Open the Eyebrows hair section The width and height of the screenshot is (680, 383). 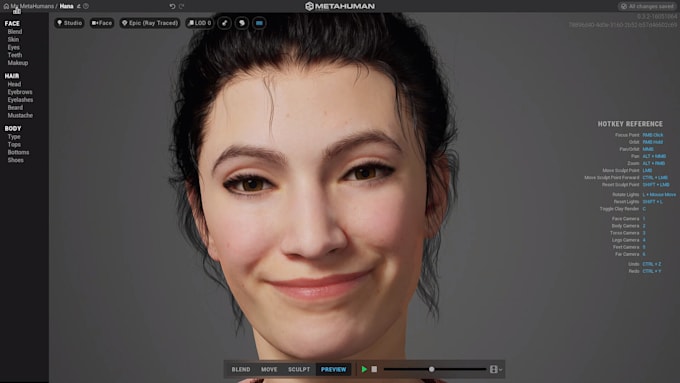click(x=20, y=92)
